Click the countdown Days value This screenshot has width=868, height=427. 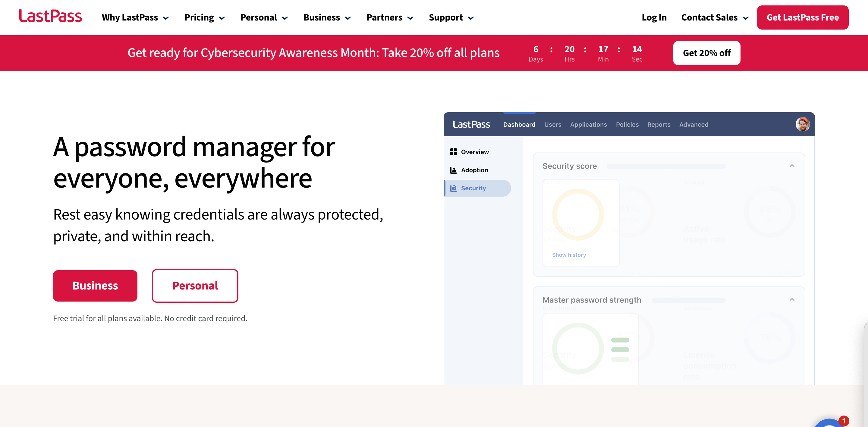click(x=536, y=49)
